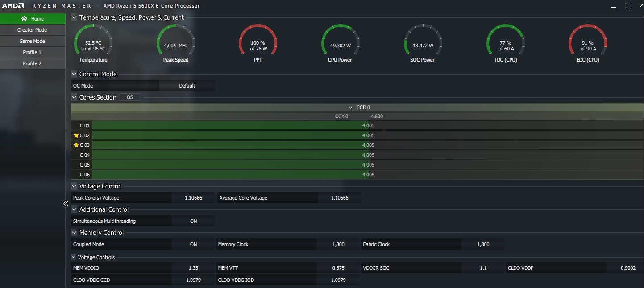644x288 pixels.
Task: Click the Simultaneous Multithreading ON value
Action: (x=193, y=221)
